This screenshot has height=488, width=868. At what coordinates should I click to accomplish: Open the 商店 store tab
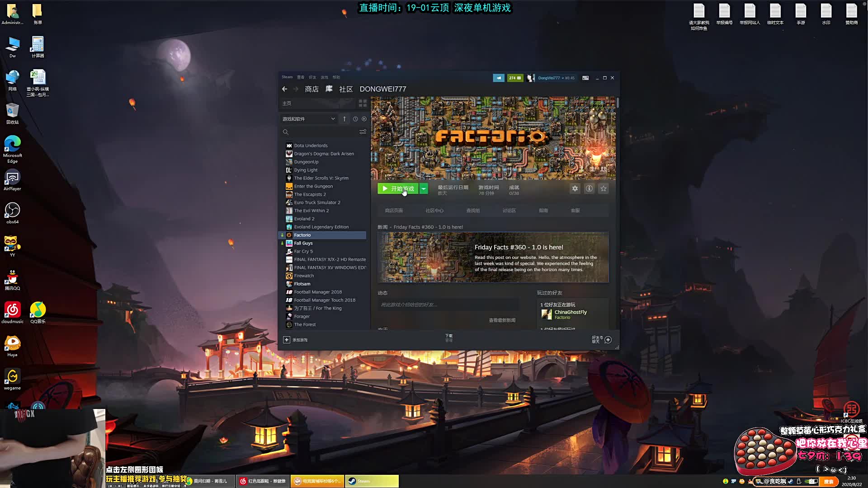click(311, 89)
